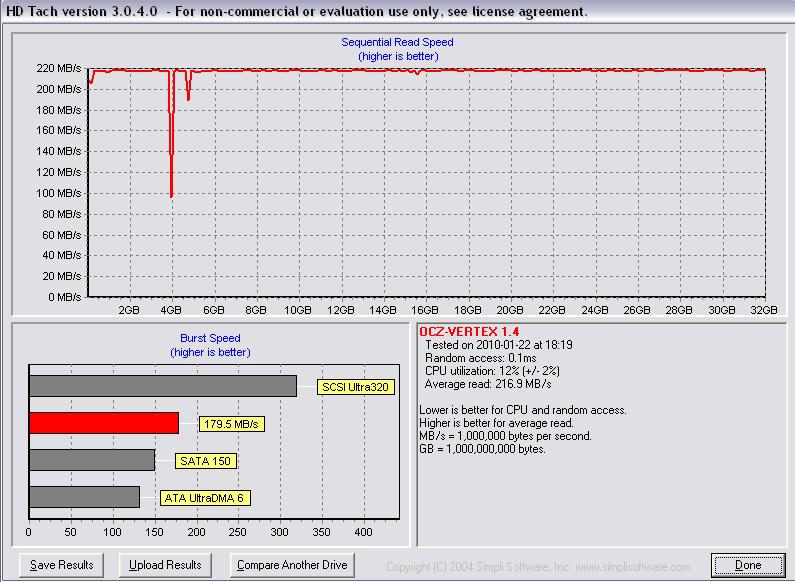
Task: Click the 'SCSI Ultra320' yellow label
Action: 355,387
